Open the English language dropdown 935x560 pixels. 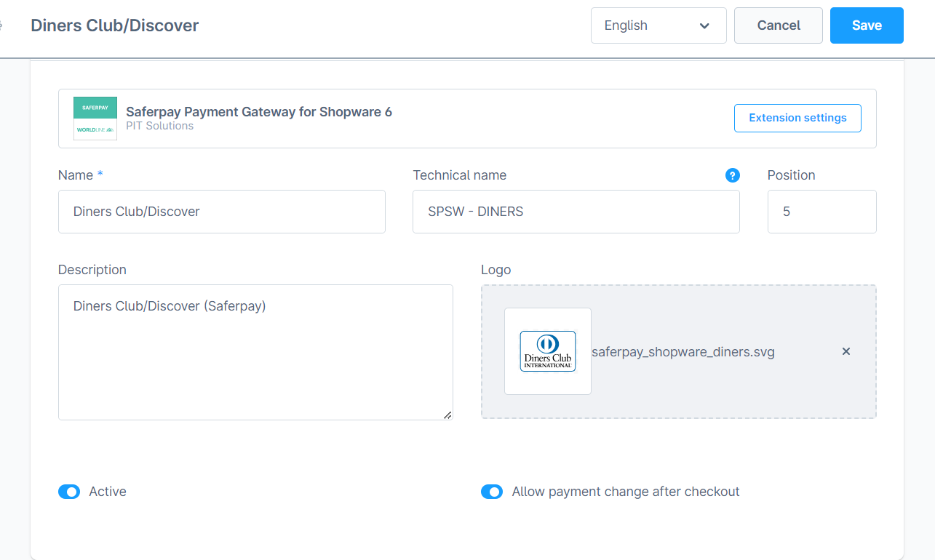(658, 25)
